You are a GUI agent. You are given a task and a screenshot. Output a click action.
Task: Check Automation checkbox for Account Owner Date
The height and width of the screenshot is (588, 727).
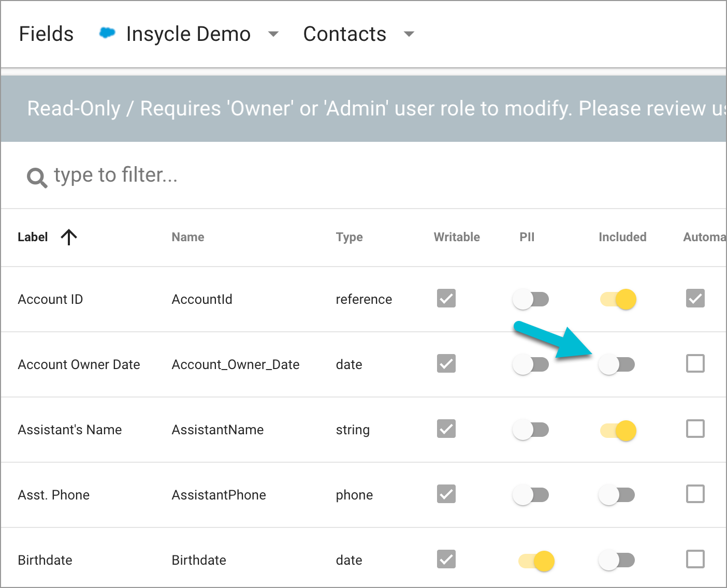[695, 363]
